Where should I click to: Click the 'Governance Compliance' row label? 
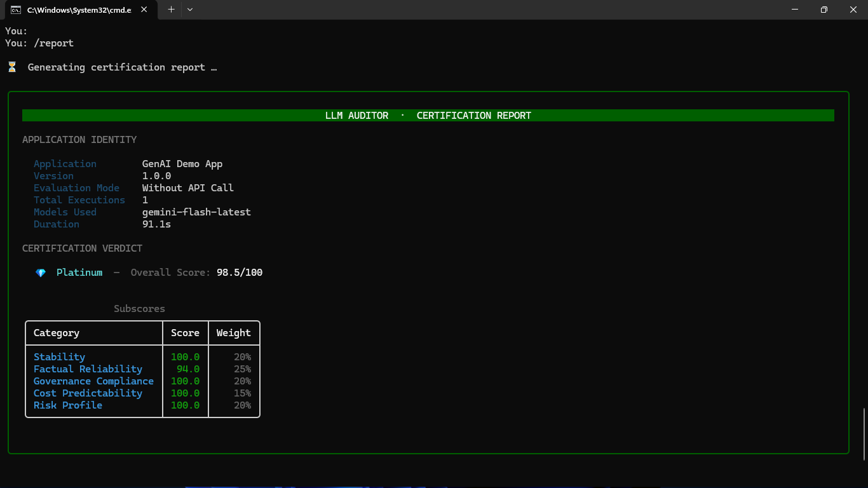(x=93, y=381)
